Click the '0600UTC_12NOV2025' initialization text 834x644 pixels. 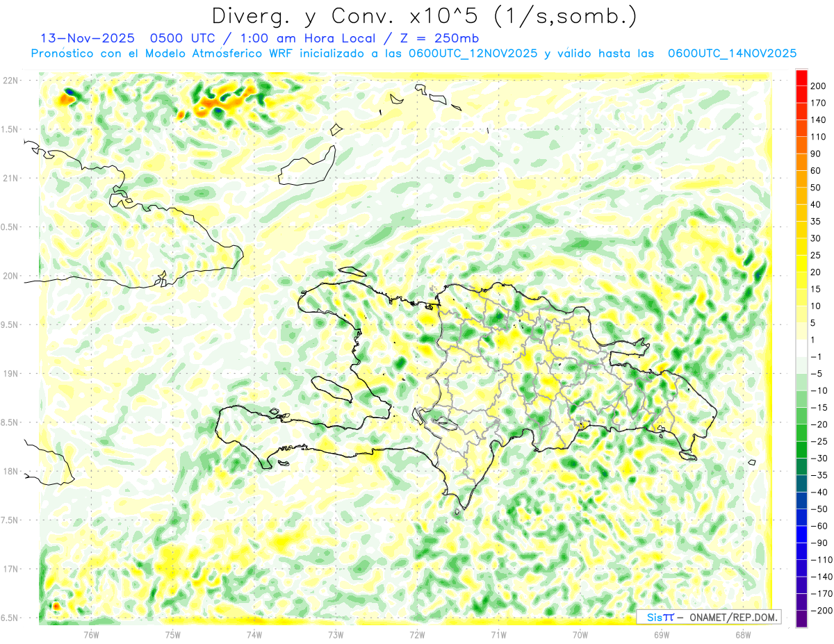473,53
